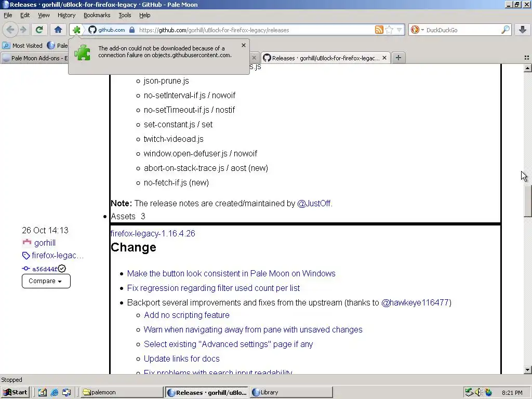Click the verified commit checkmark badge

point(62,269)
